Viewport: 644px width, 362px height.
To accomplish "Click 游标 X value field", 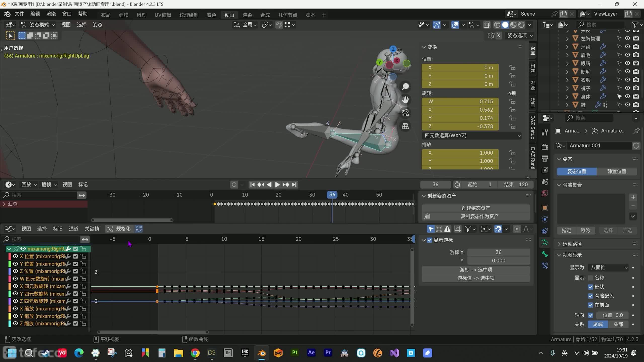I will pyautogui.click(x=498, y=252).
